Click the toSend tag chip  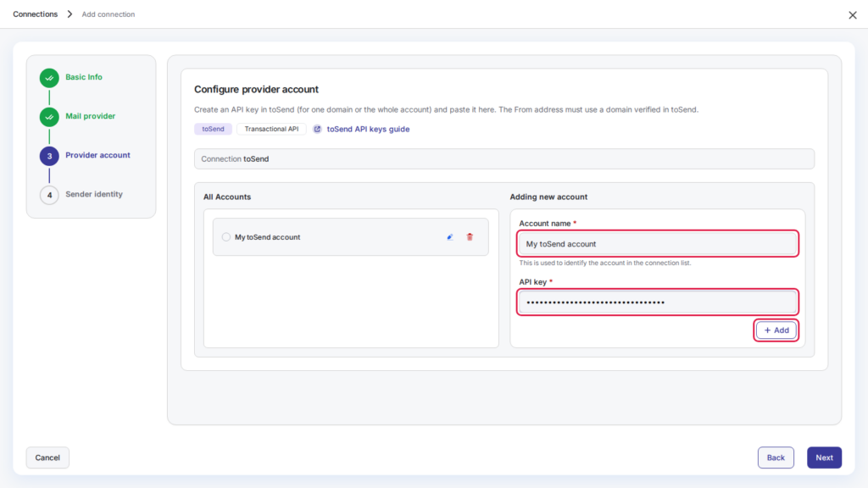213,129
